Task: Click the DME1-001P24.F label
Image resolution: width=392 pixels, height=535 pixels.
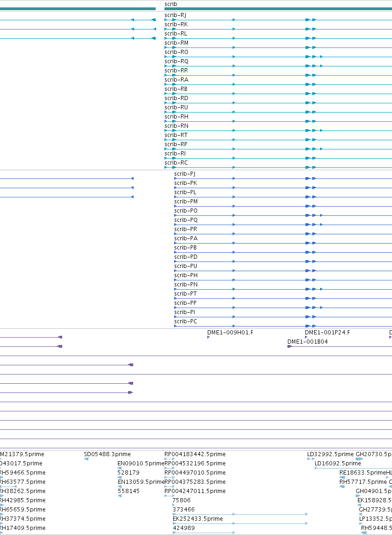Action: [328, 333]
